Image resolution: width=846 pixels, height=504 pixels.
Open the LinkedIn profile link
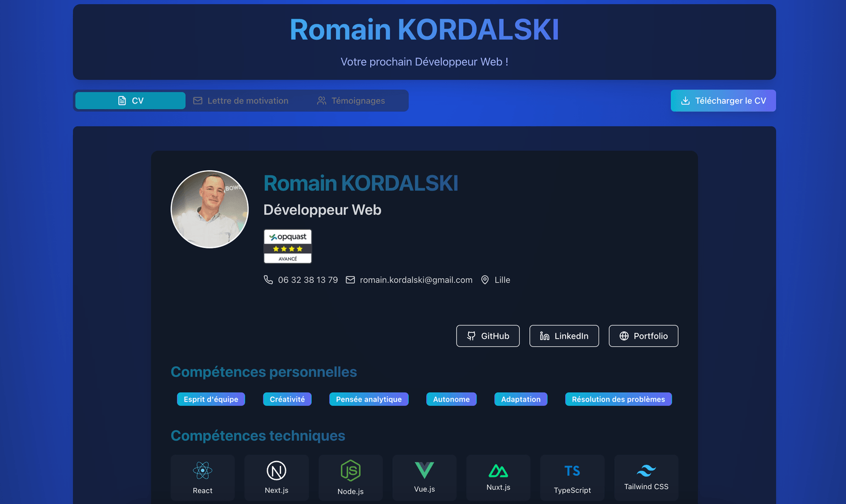[x=564, y=336]
